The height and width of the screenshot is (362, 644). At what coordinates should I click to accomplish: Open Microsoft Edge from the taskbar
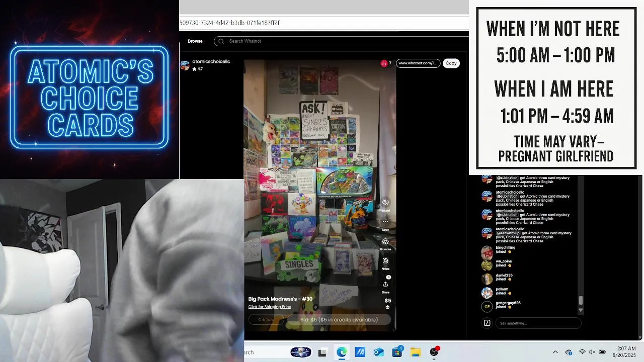coord(342,352)
